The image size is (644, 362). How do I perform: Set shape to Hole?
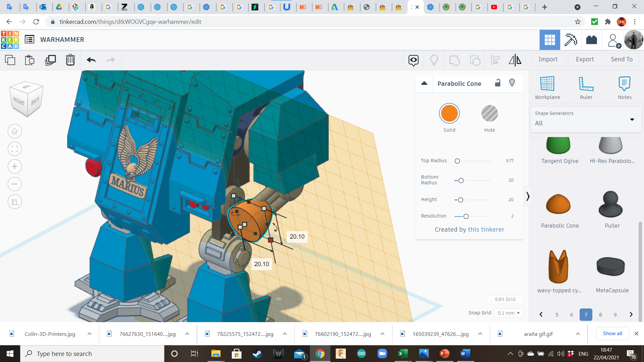489,114
